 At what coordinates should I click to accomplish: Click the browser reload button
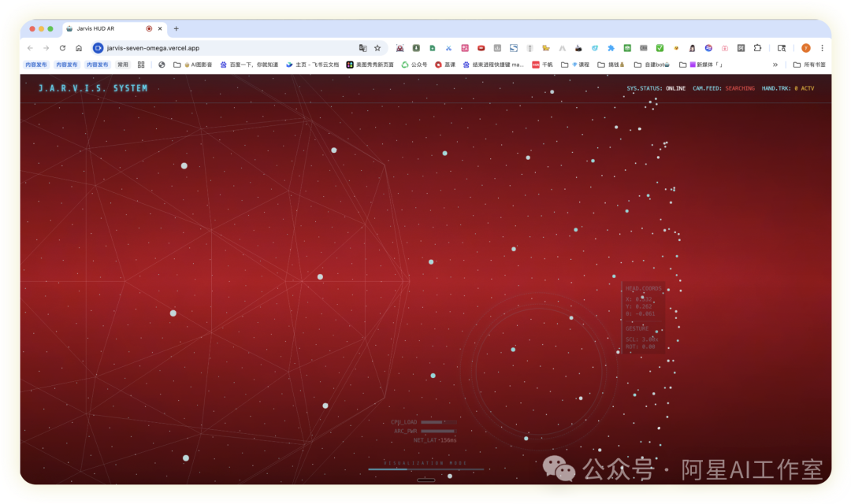[62, 48]
